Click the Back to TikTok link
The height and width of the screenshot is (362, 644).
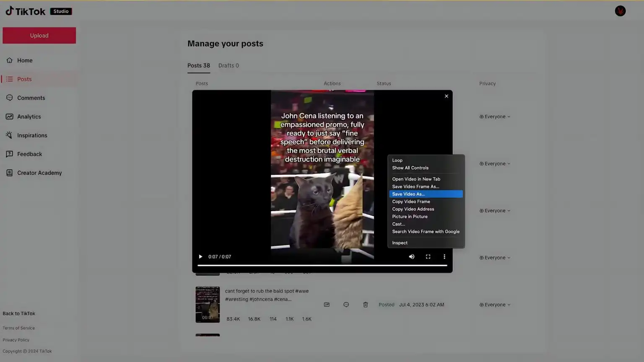coord(19,313)
